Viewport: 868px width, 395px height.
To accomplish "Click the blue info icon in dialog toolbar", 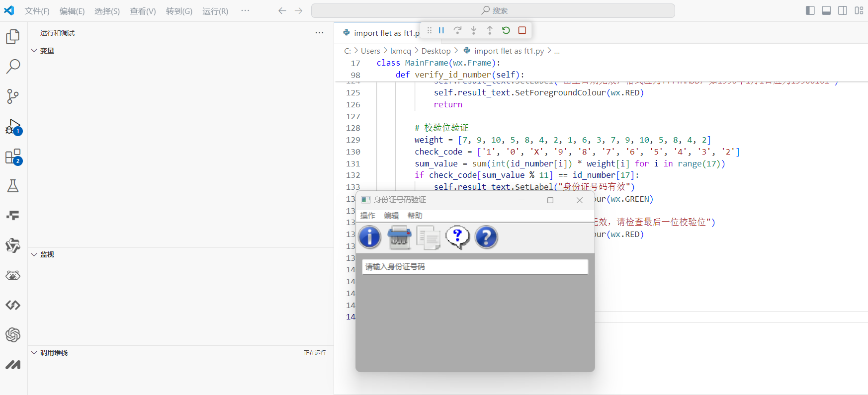I will [370, 237].
